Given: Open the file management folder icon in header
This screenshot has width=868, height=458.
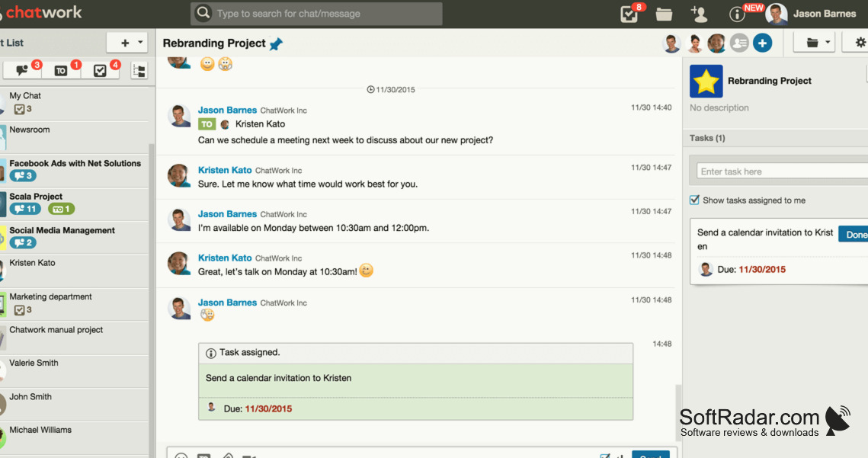Looking at the screenshot, I should 664,14.
